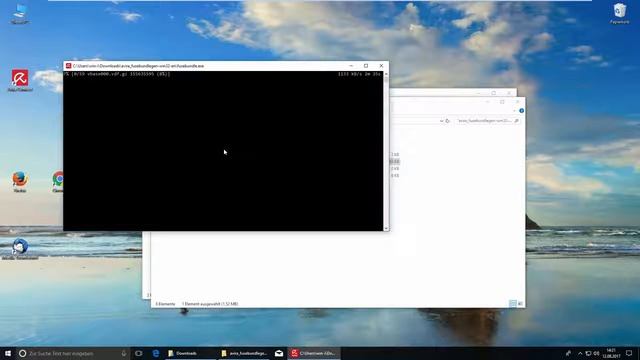Select the fusebundle.exe console taskbar button
Screen dimensions: 640x360
[x=313, y=353]
